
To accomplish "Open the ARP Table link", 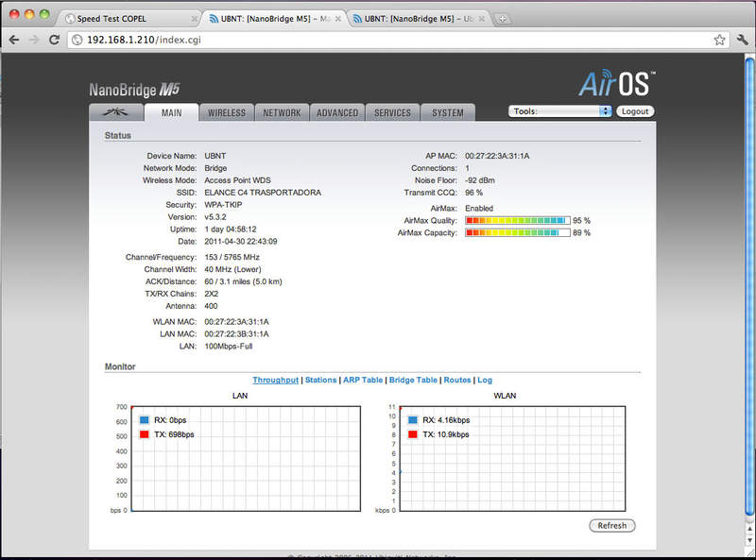I will (x=363, y=380).
